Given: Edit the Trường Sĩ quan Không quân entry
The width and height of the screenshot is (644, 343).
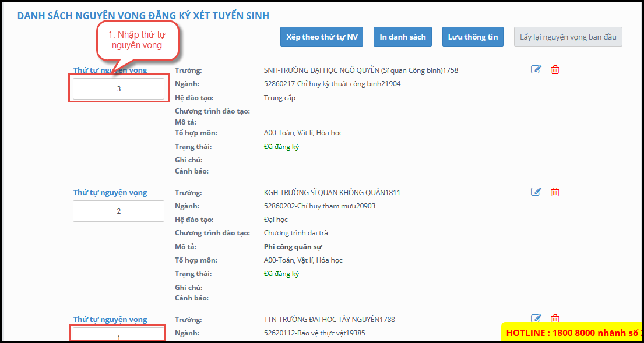Looking at the screenshot, I should coord(536,192).
